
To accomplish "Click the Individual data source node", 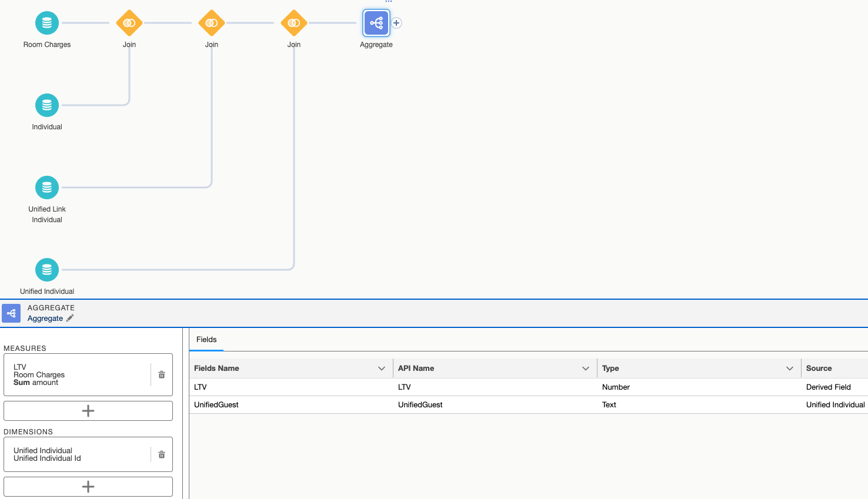I will click(x=47, y=106).
